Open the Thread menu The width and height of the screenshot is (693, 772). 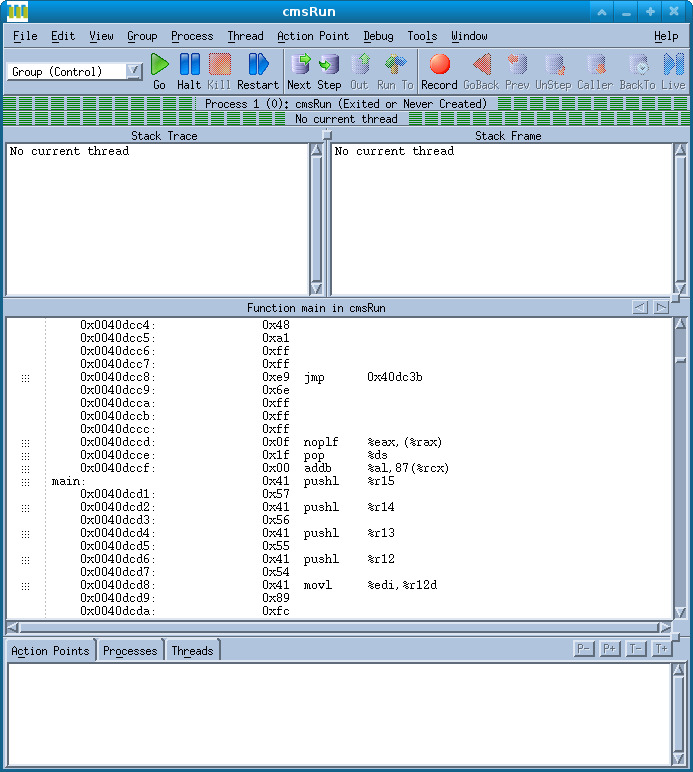[245, 36]
